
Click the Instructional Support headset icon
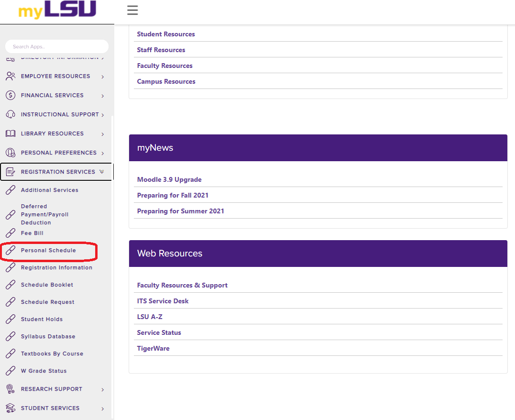(11, 114)
